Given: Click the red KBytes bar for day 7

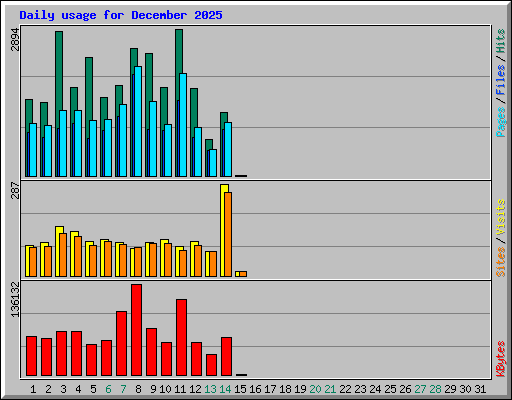Looking at the screenshot, I should [x=121, y=343].
